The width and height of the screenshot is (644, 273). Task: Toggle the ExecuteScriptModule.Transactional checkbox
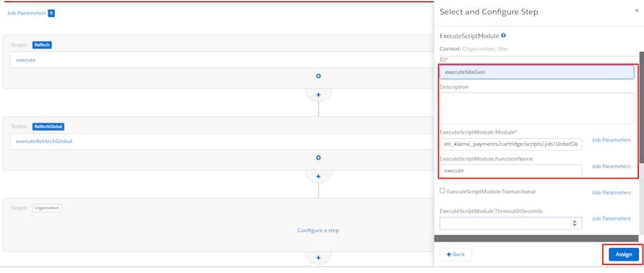coord(443,191)
